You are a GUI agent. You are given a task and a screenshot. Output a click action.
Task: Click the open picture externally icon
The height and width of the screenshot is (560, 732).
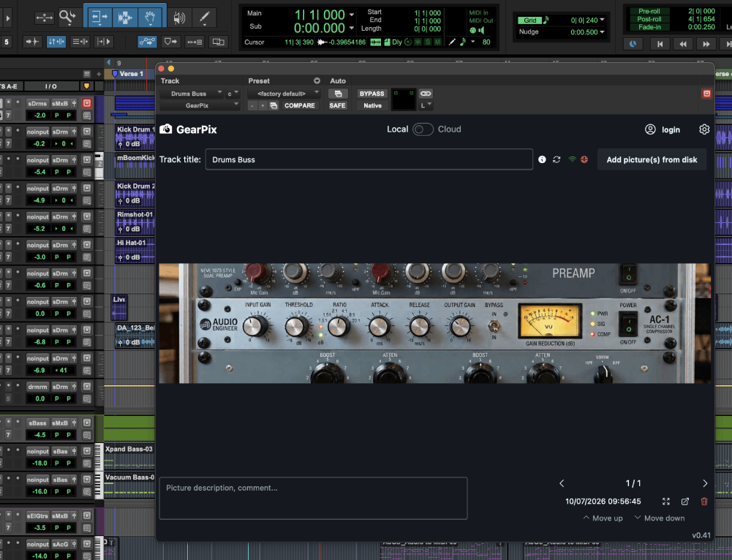(x=685, y=502)
